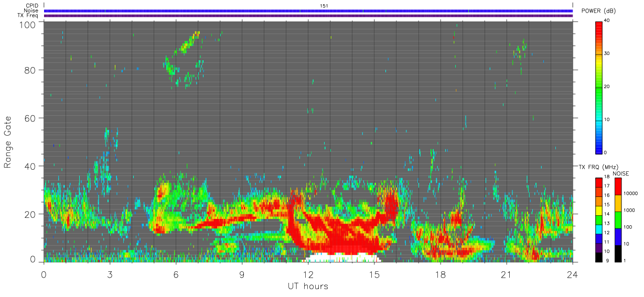Click the 9 label on the UT hours axis
This screenshot has height=297, width=644.
(x=242, y=274)
